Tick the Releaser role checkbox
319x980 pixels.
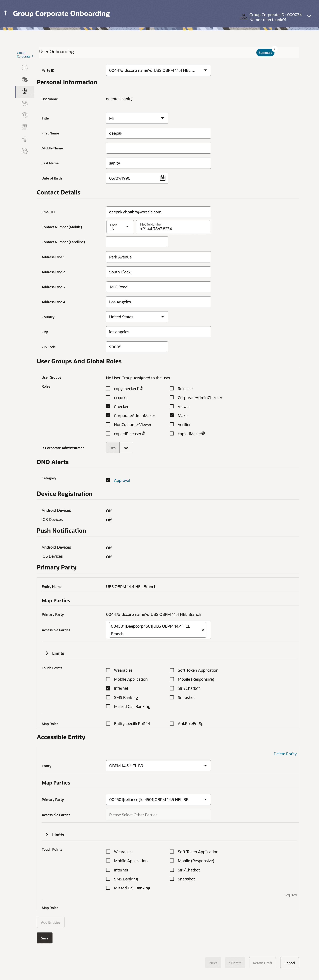pyautogui.click(x=172, y=388)
